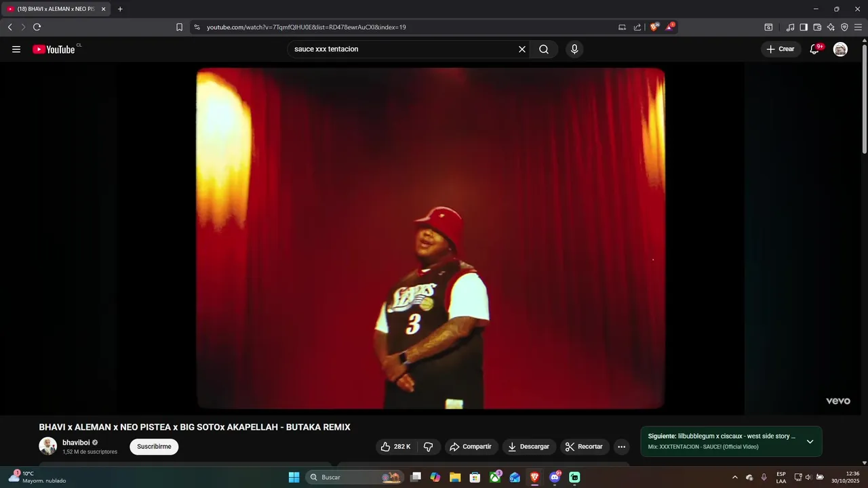Click the BUTAKA REMIX video title

195,427
